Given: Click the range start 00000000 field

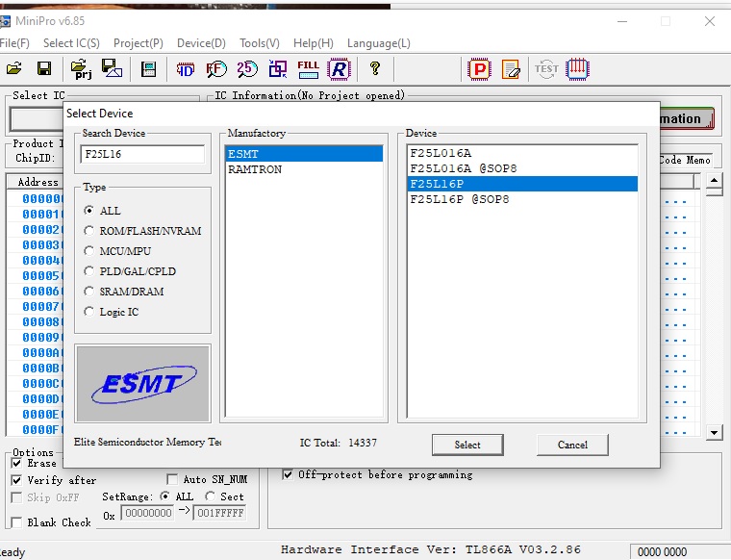Looking at the screenshot, I should (x=148, y=513).
